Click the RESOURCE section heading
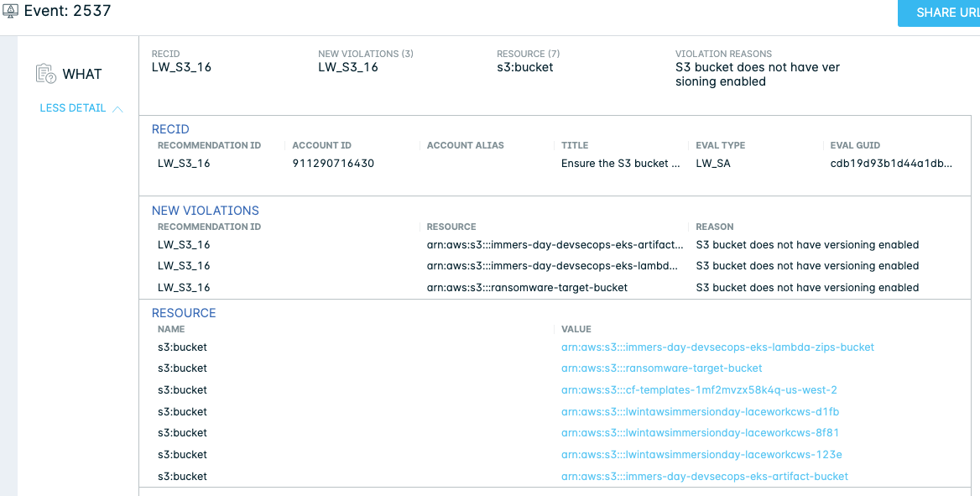 click(184, 313)
